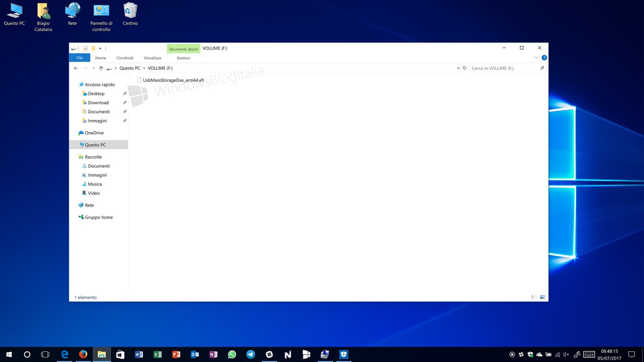Image resolution: width=644 pixels, height=362 pixels.
Task: Click Questo PC in the address breadcrumb
Action: pos(130,68)
